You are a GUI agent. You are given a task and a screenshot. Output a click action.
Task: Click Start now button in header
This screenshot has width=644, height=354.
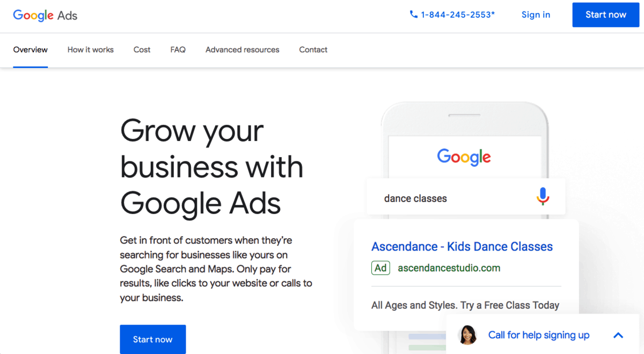click(606, 15)
